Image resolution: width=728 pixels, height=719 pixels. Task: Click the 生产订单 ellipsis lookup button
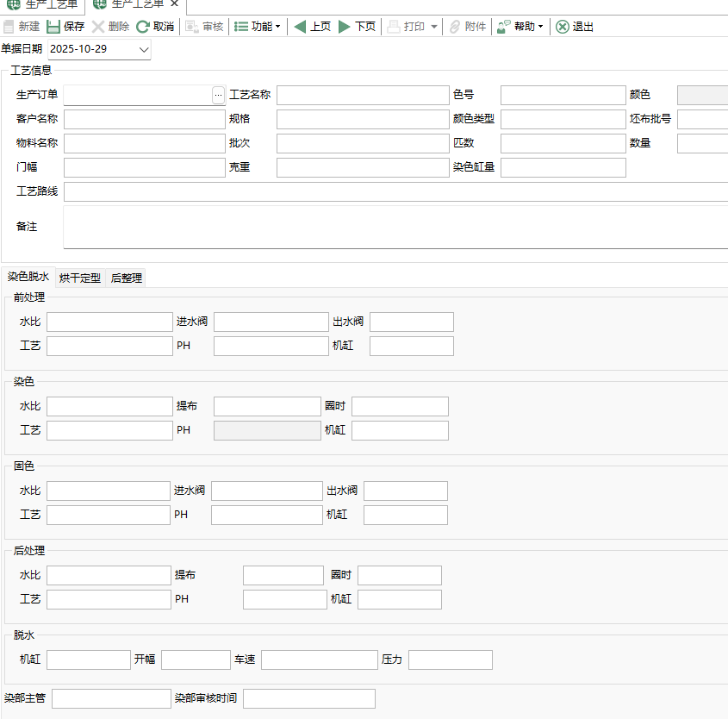(x=218, y=95)
